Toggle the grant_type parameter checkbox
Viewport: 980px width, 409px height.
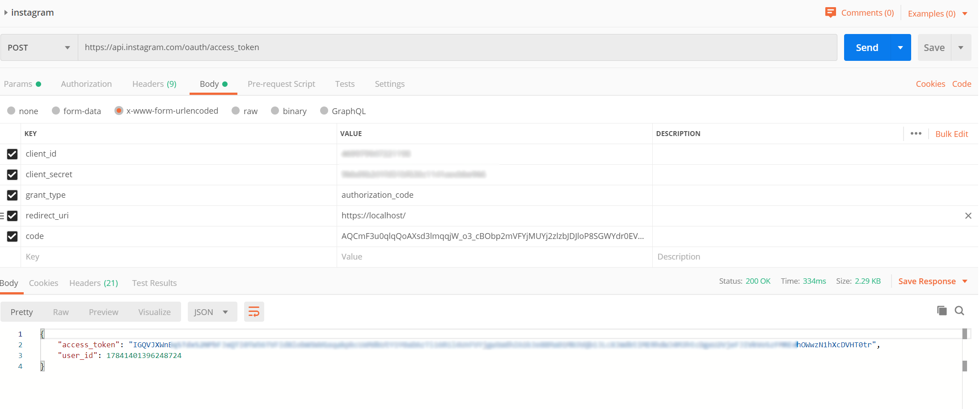[x=12, y=195]
